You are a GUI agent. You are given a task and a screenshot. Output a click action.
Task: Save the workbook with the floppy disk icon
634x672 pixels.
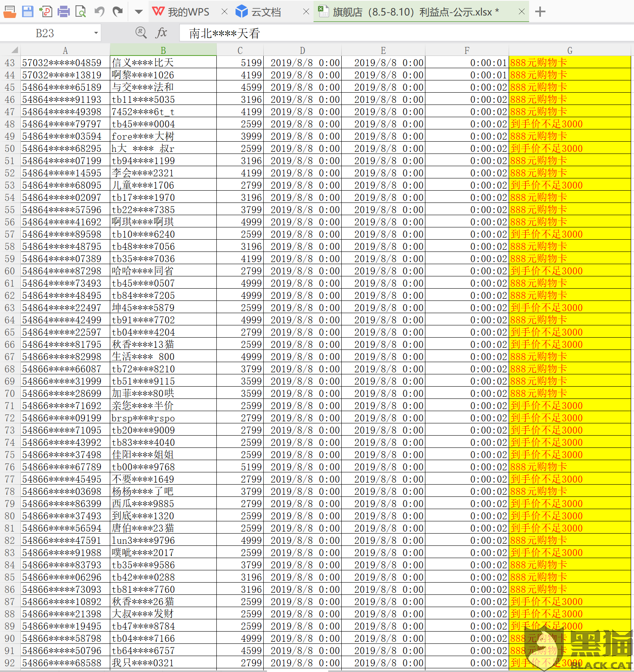28,11
